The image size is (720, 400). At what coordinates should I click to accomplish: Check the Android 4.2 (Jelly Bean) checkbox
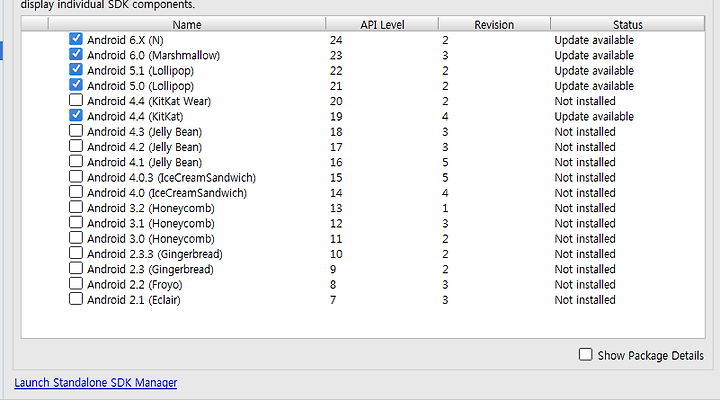76,146
